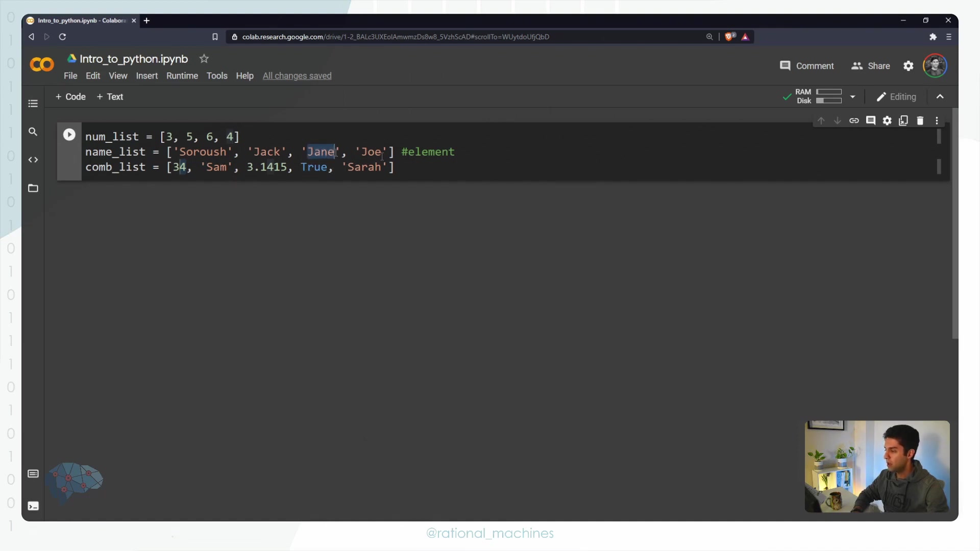Add a new Code cell
The image size is (980, 551).
[x=70, y=97]
